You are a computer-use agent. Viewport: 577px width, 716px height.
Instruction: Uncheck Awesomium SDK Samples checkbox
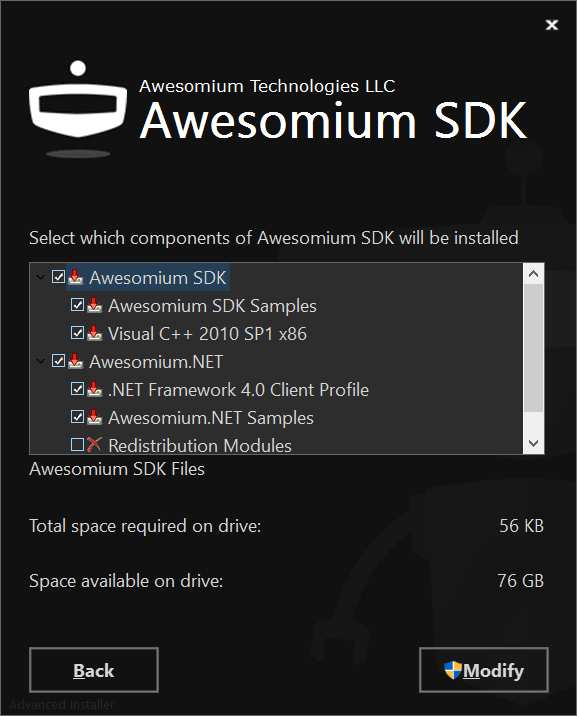tap(77, 305)
